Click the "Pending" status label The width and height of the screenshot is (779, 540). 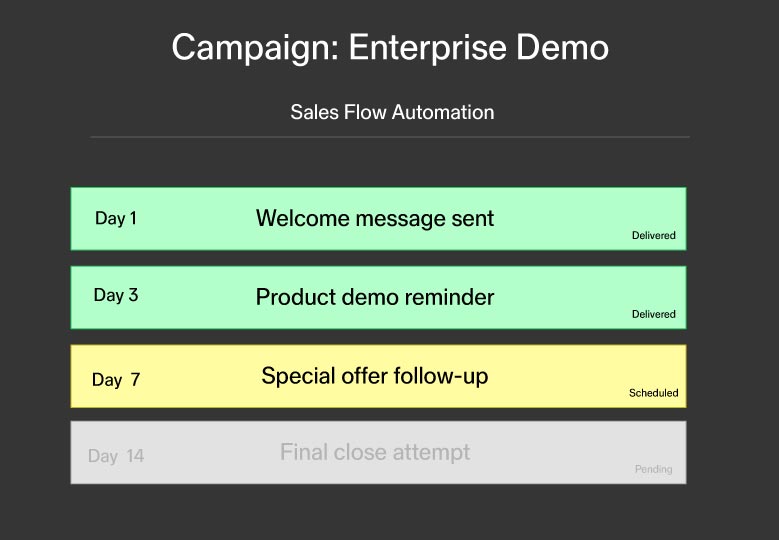[653, 469]
